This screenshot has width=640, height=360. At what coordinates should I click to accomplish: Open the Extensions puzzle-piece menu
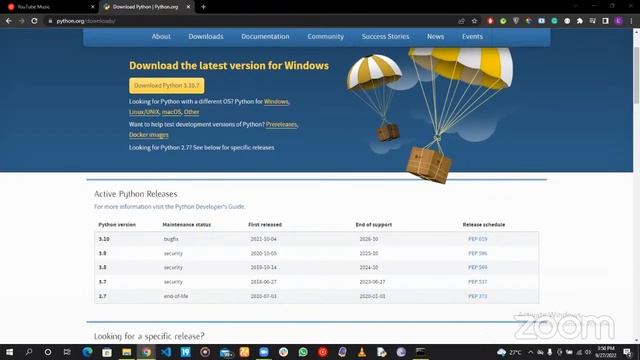point(580,21)
